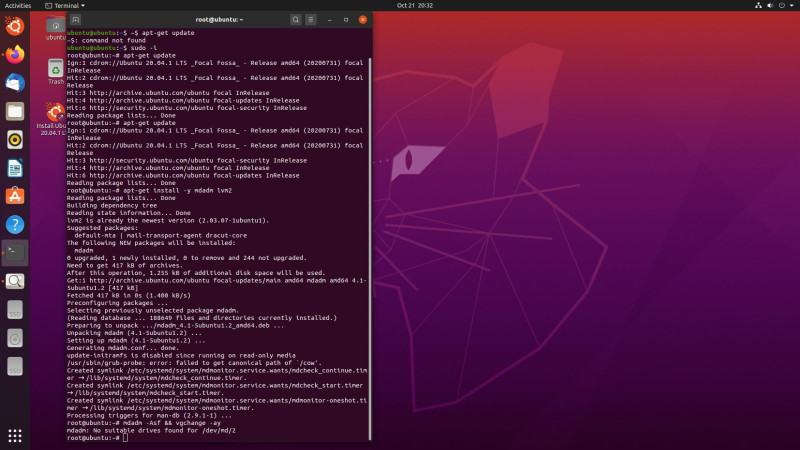Viewport: 800px width, 450px height.
Task: Expand the system menu arrow in top bar
Action: [792, 5]
